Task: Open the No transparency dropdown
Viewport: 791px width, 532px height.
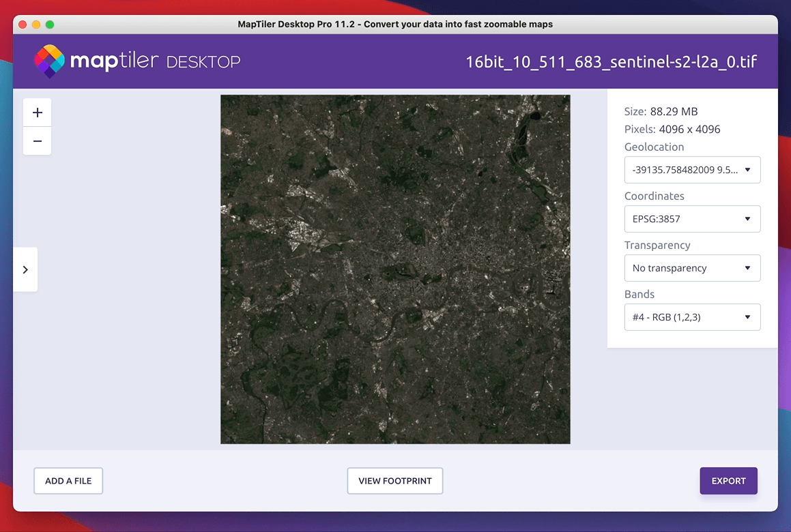Action: coord(692,268)
